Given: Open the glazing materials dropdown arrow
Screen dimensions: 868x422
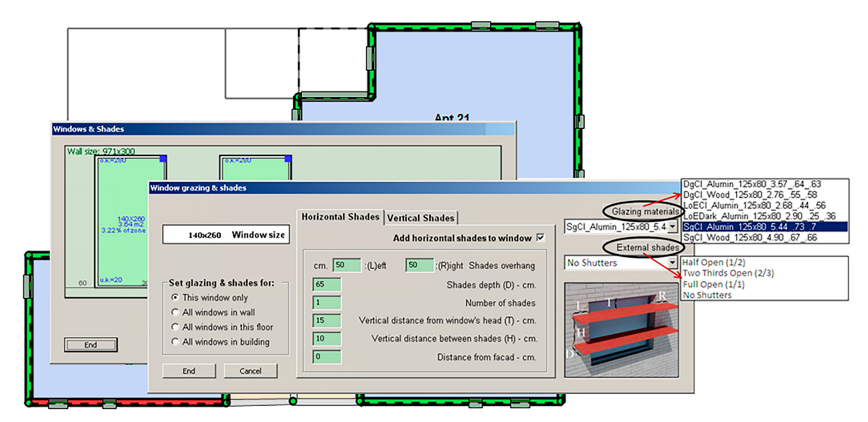Looking at the screenshot, I should pyautogui.click(x=672, y=227).
